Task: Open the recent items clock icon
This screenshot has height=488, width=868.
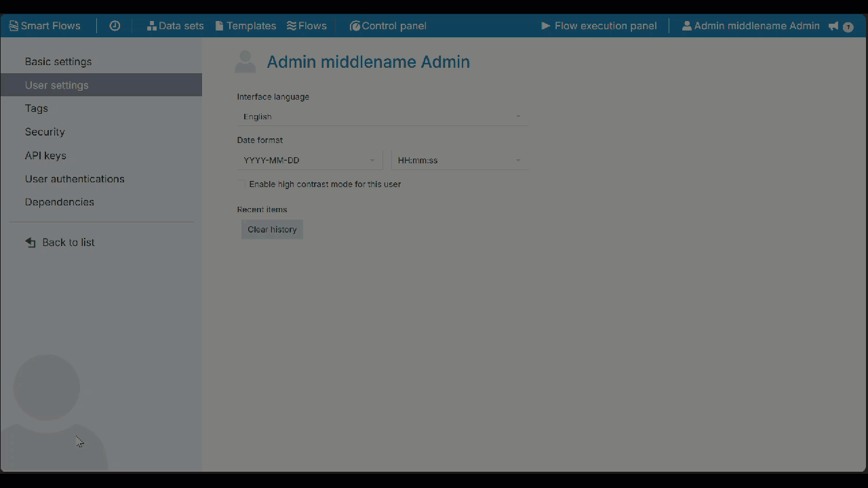Action: point(115,26)
